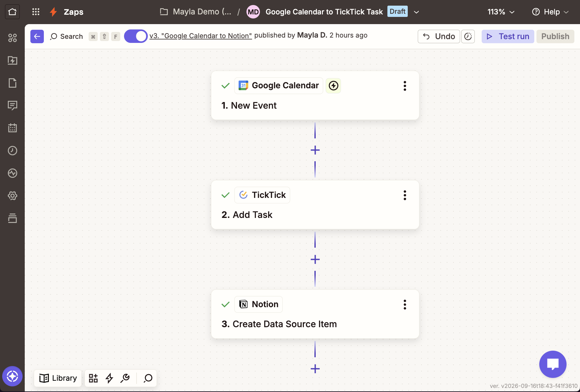
Task: Go to the Zapier home icon
Action: coord(12,12)
